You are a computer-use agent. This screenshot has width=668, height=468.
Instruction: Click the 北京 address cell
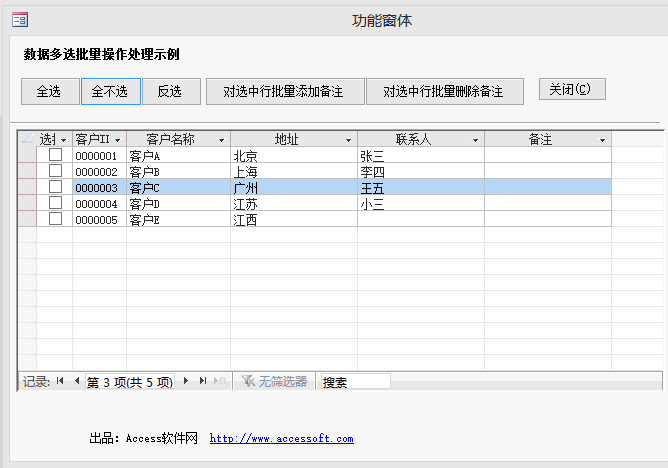pos(294,155)
